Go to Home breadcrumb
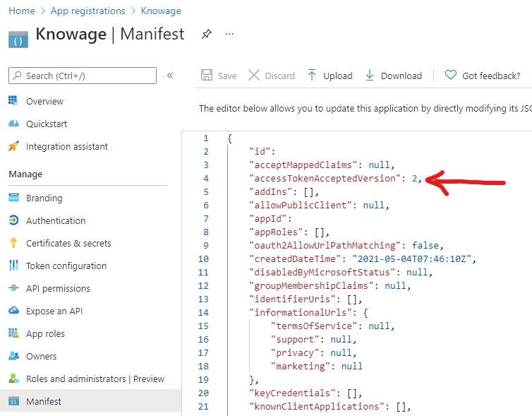 coord(22,11)
